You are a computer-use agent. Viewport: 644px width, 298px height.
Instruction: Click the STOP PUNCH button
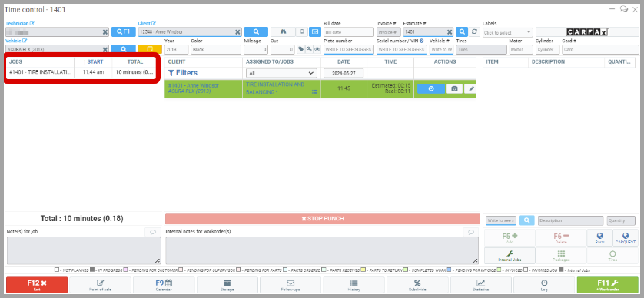point(323,218)
